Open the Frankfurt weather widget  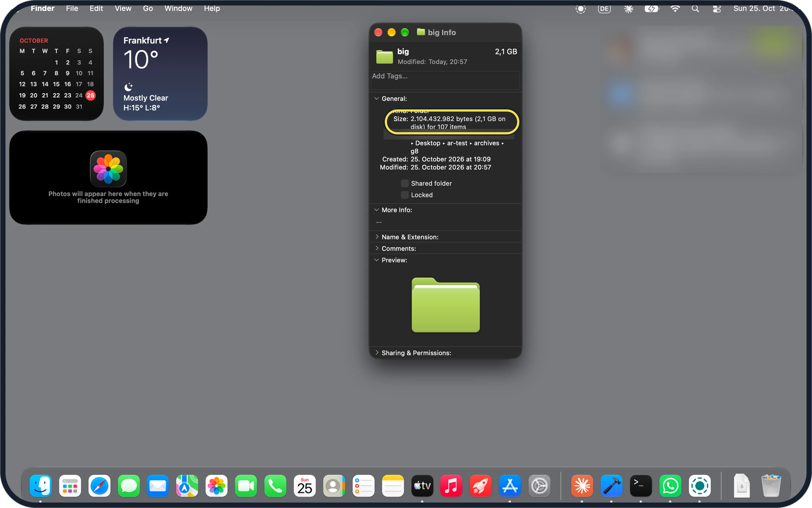pos(160,74)
